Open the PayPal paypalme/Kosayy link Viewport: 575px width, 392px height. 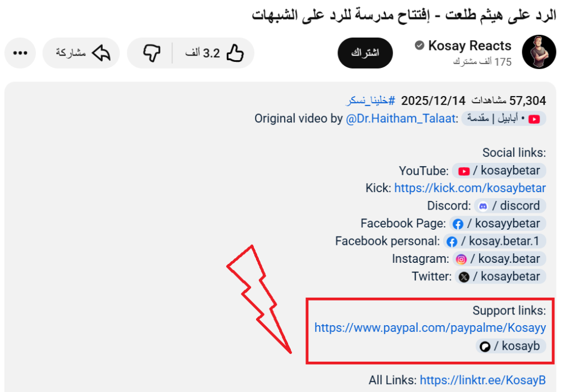coord(430,327)
